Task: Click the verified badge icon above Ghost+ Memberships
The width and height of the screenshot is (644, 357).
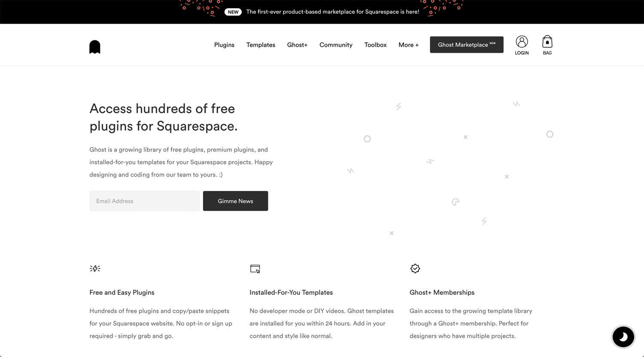Action: [x=415, y=269]
